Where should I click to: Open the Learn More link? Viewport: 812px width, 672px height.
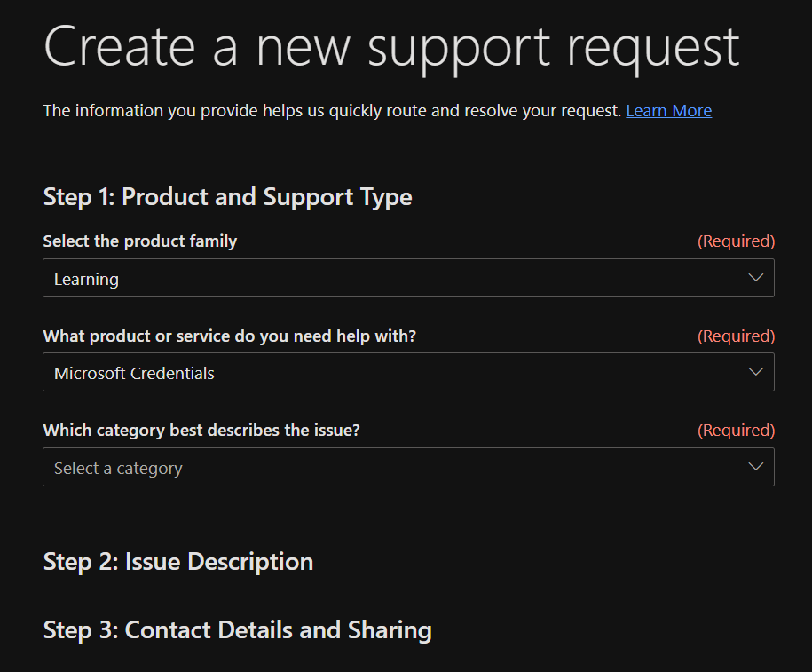pos(668,110)
